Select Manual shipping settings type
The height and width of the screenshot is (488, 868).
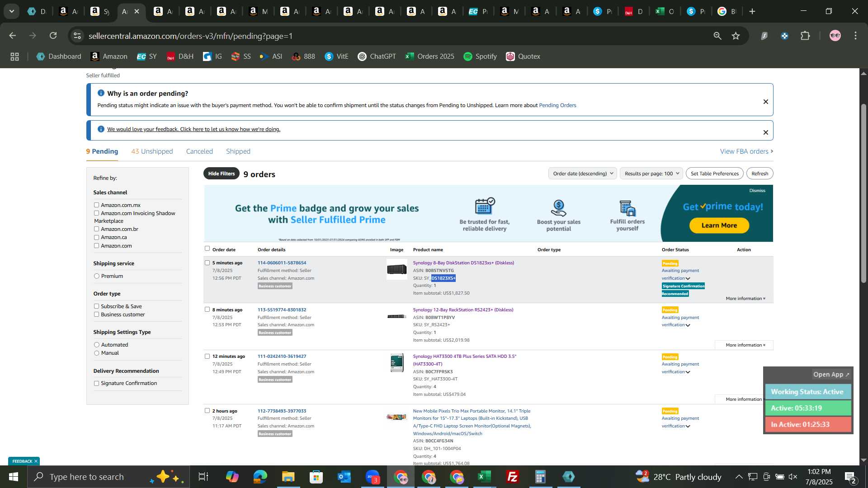coord(96,353)
